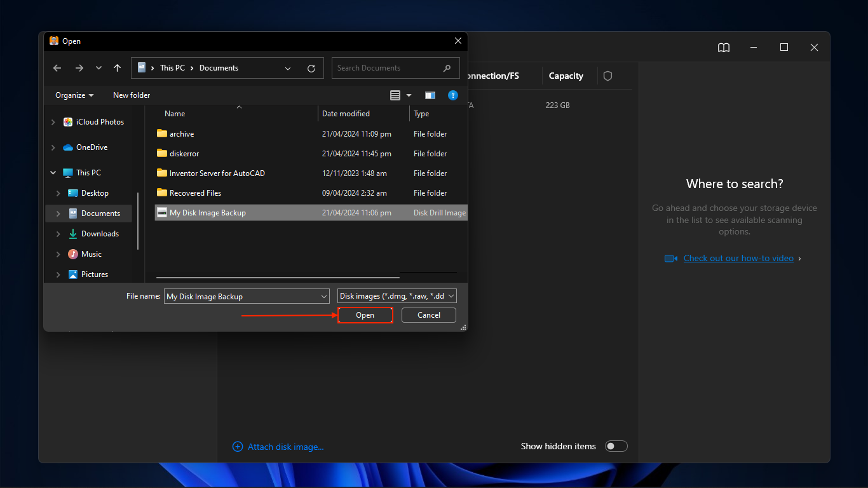Click date 21/04/2024 11:09 pm cell
This screenshot has width=868, height=488.
coord(356,134)
